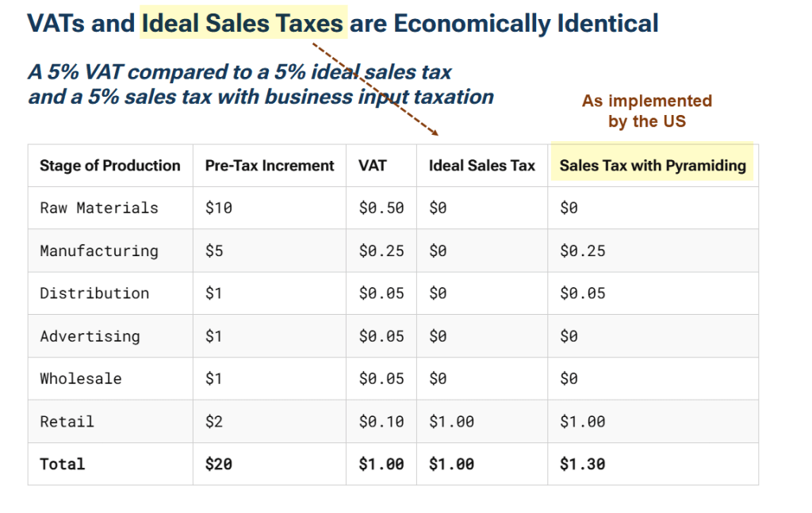Click the "Ideal Sales Tax" column header

[x=482, y=166]
